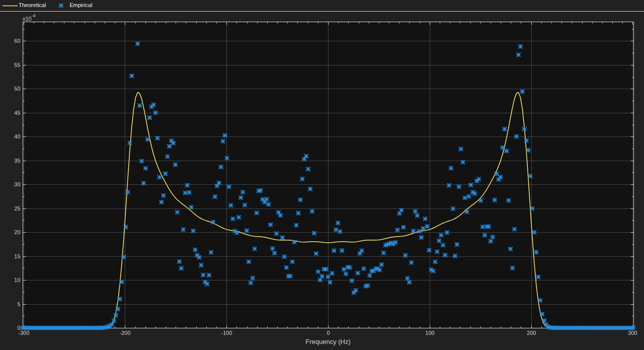644x350 pixels.
Task: Toggle visibility via the Theoretical legend label
Action: [32, 5]
